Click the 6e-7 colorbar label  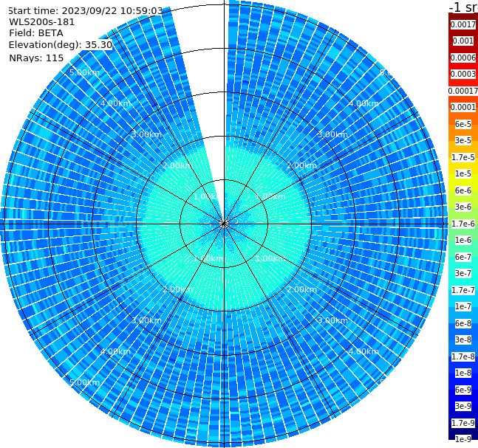point(463,257)
